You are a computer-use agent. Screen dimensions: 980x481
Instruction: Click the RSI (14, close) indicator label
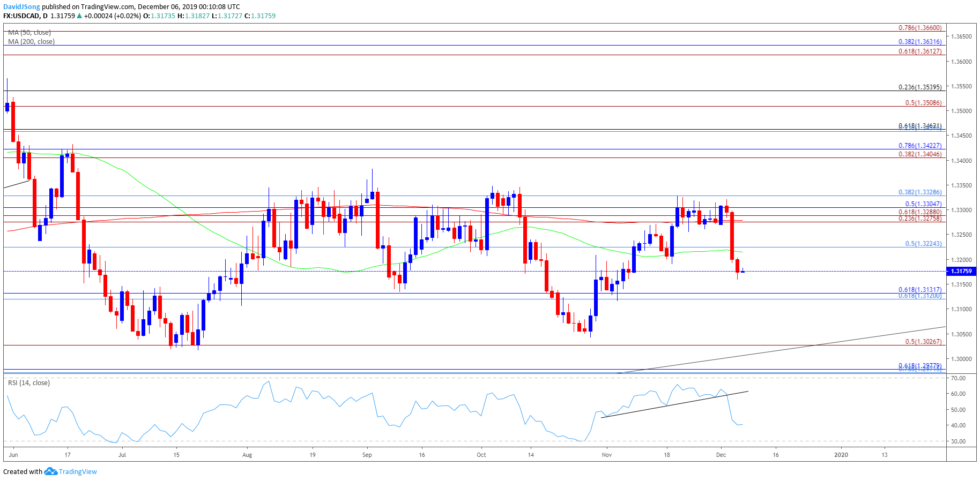[x=29, y=383]
